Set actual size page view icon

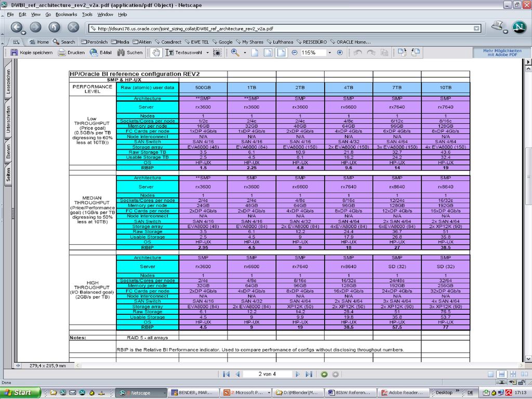255,52
